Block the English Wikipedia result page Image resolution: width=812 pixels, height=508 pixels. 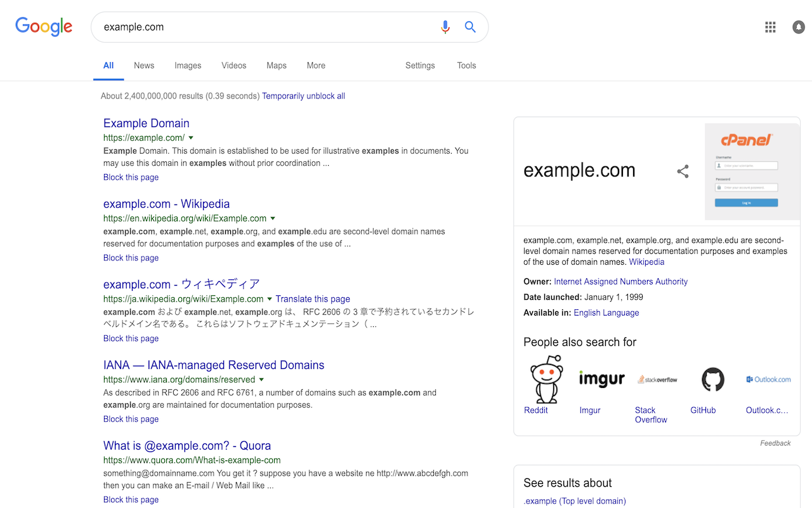point(131,258)
